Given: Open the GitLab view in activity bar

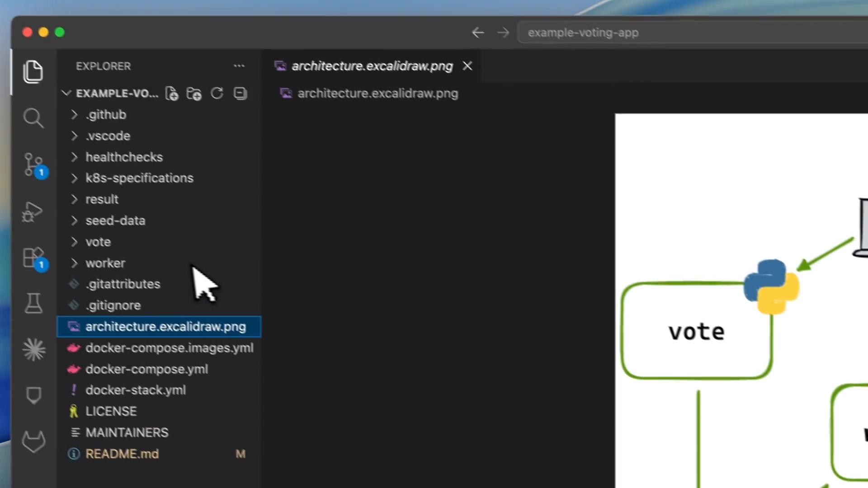Looking at the screenshot, I should [34, 441].
